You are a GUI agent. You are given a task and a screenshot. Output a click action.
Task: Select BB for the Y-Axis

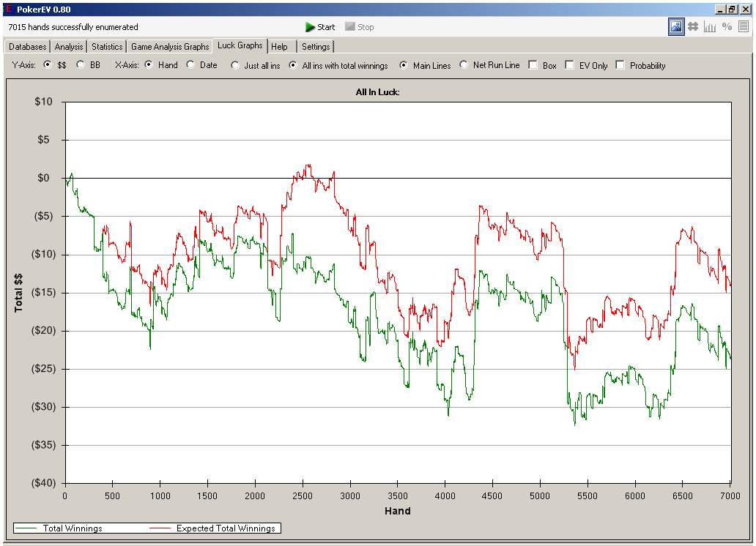tap(81, 65)
